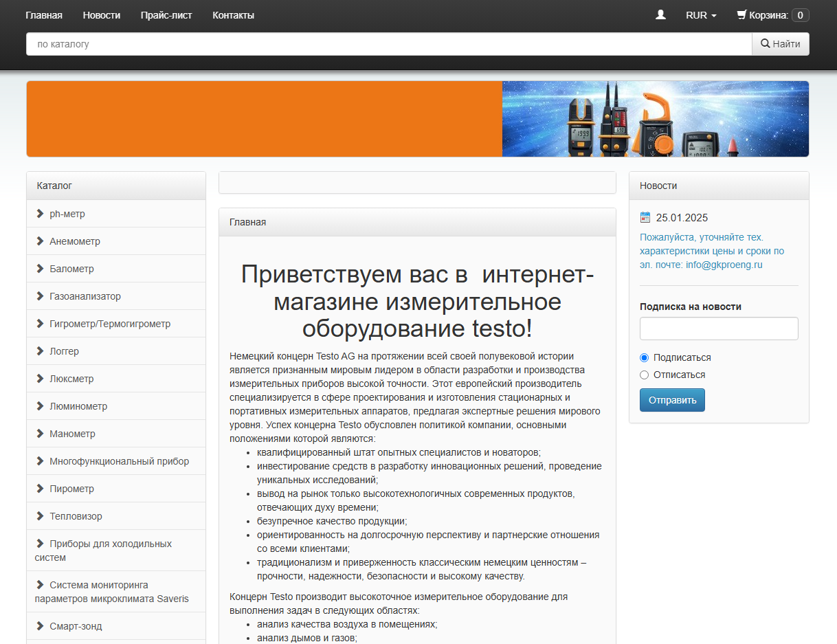Click the Главная content panel heading

click(417, 222)
